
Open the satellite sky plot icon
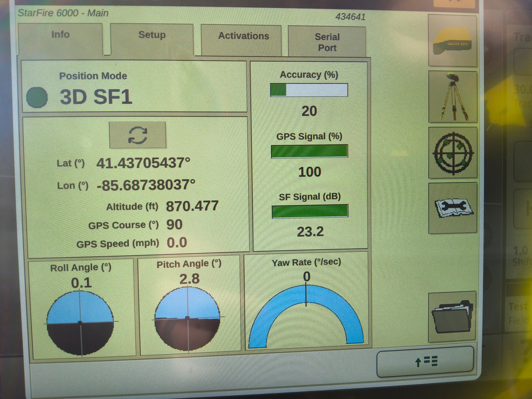point(453,153)
